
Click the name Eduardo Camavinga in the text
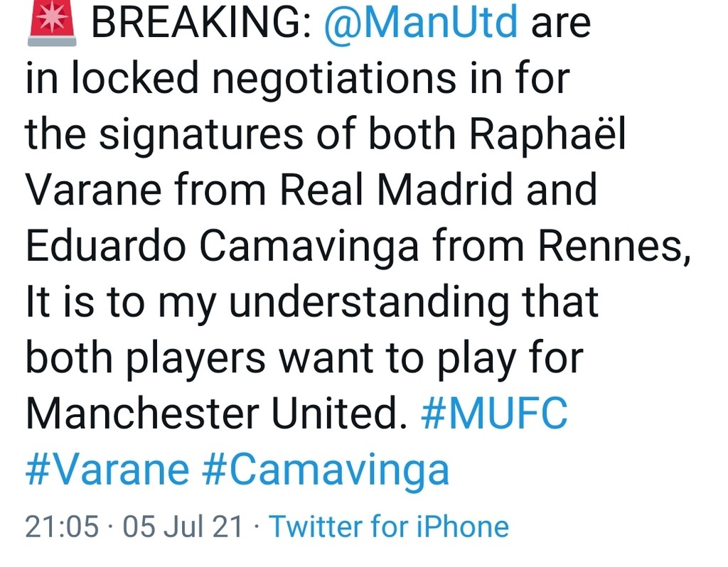click(x=223, y=247)
